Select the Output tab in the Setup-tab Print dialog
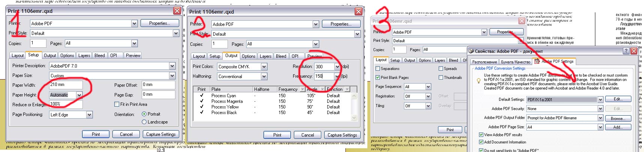 (50, 56)
